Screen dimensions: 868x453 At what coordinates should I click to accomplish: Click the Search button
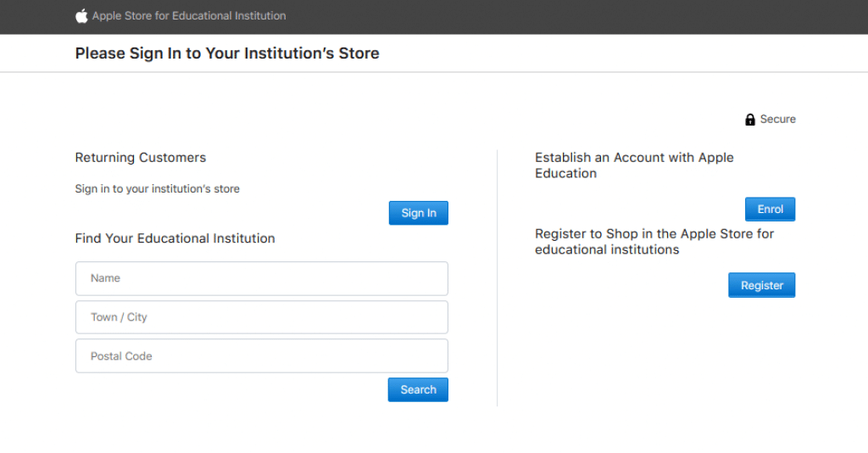point(418,390)
